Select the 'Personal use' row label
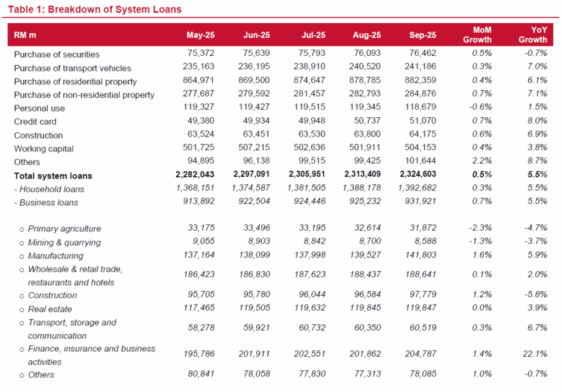This screenshot has height=392, width=562. click(x=39, y=109)
